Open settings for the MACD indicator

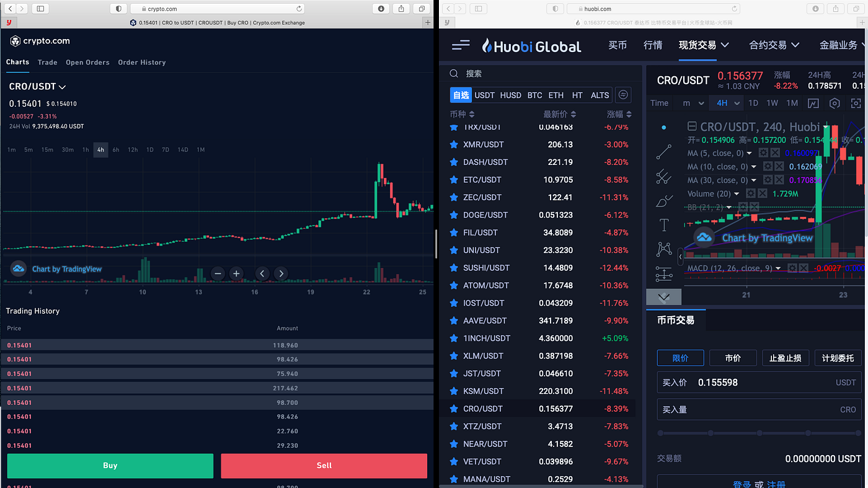pyautogui.click(x=792, y=268)
